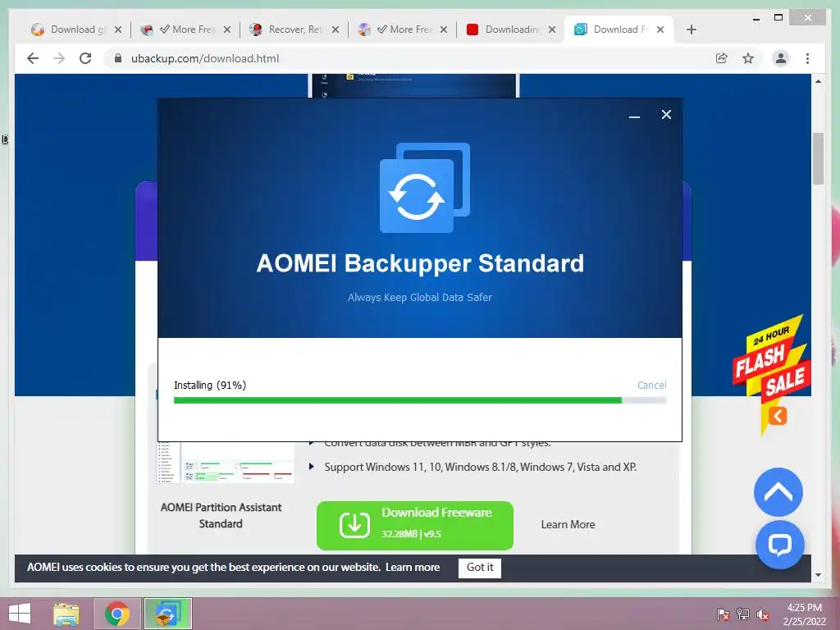
Task: Open Action Center flag tray icon
Action: coord(723,614)
